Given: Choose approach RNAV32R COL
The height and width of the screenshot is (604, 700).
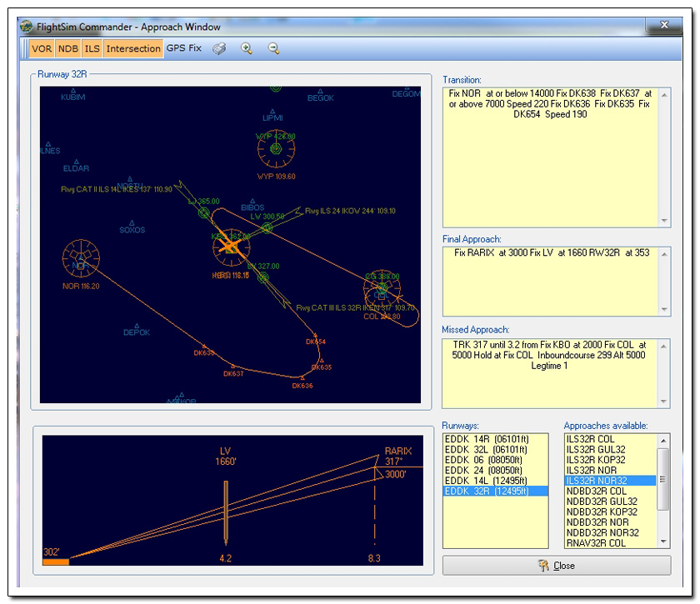Looking at the screenshot, I should [610, 543].
